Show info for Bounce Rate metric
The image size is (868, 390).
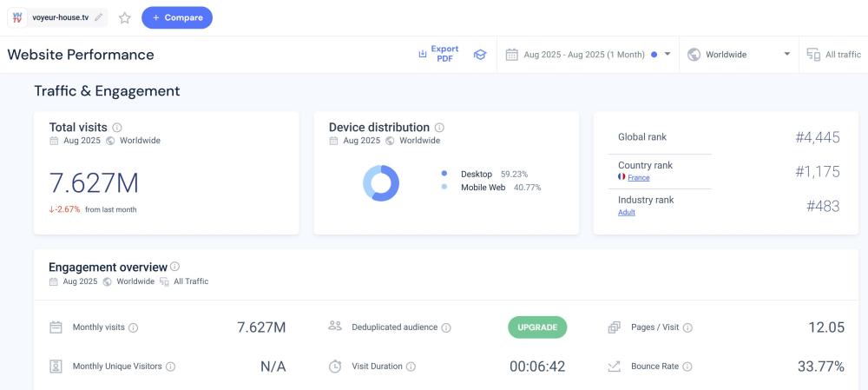(x=687, y=367)
